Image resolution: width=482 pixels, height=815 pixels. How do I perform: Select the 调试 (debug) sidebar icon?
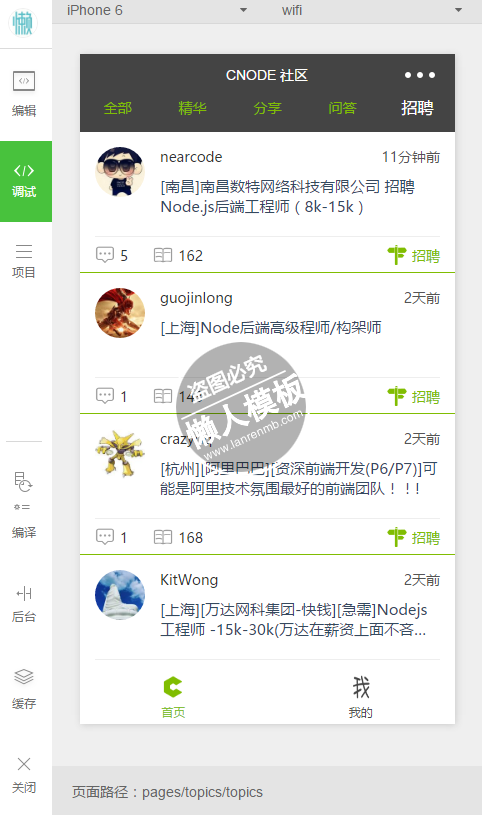pyautogui.click(x=24, y=181)
